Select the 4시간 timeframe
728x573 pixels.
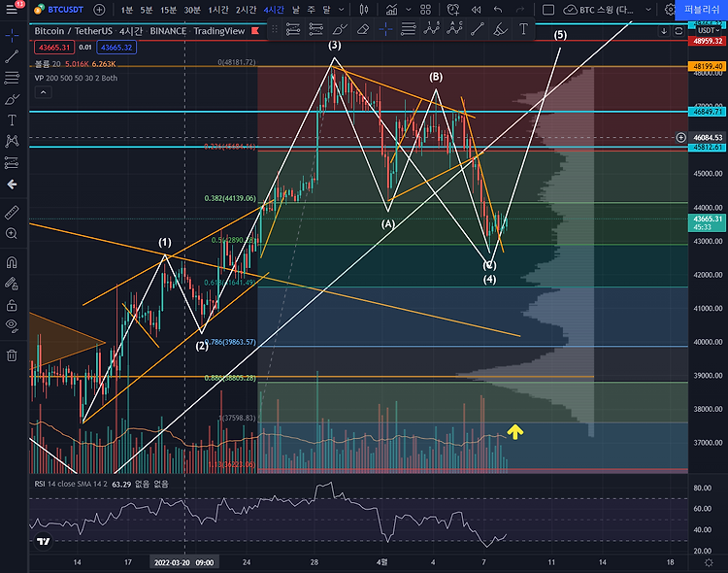tap(274, 10)
